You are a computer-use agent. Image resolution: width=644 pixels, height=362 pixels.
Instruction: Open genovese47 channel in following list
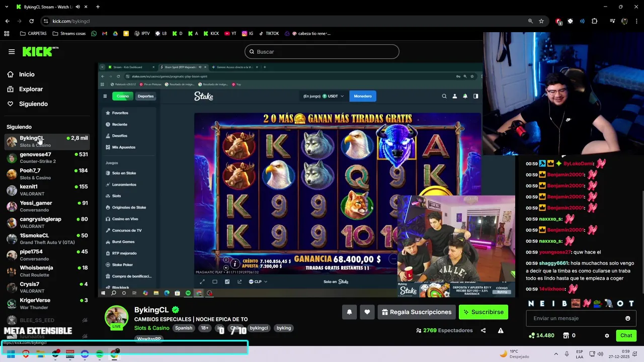coord(47,158)
